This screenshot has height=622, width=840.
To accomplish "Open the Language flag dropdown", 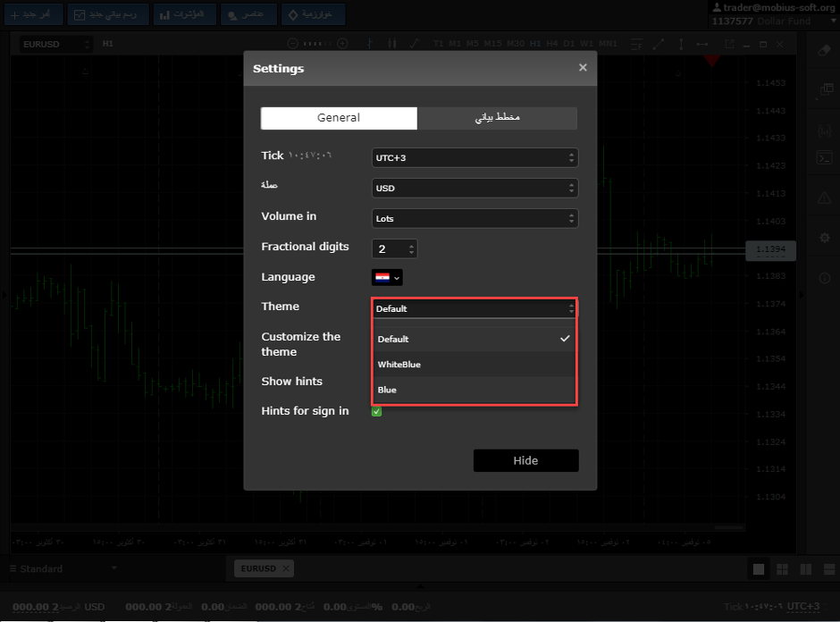I will click(387, 278).
